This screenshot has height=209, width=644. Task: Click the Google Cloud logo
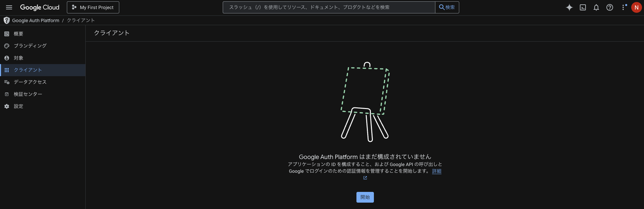coord(40,7)
